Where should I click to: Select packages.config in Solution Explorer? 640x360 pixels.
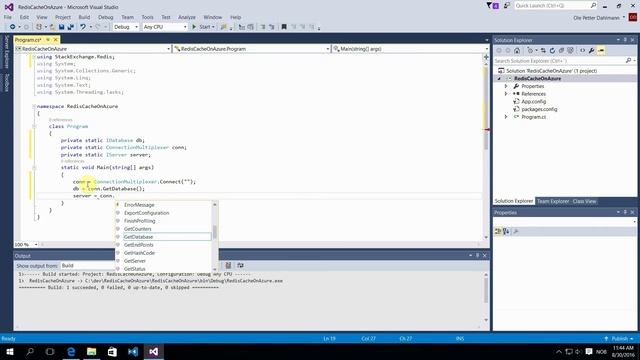[x=539, y=109]
